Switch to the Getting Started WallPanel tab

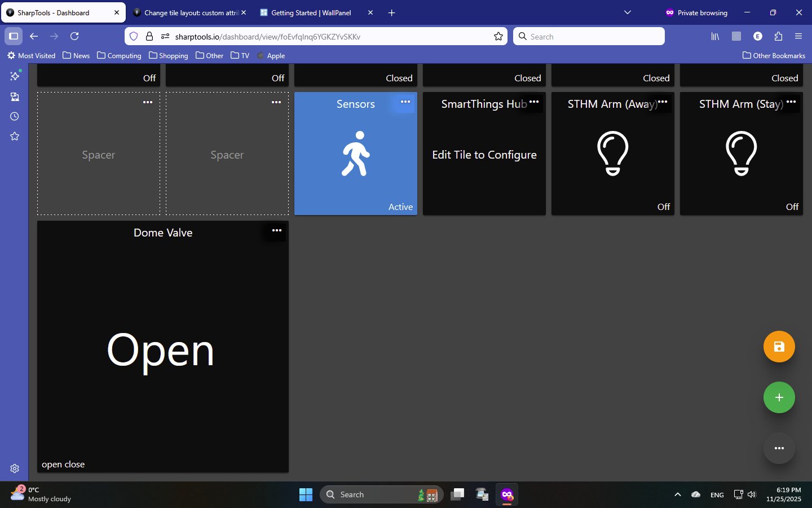pos(310,12)
